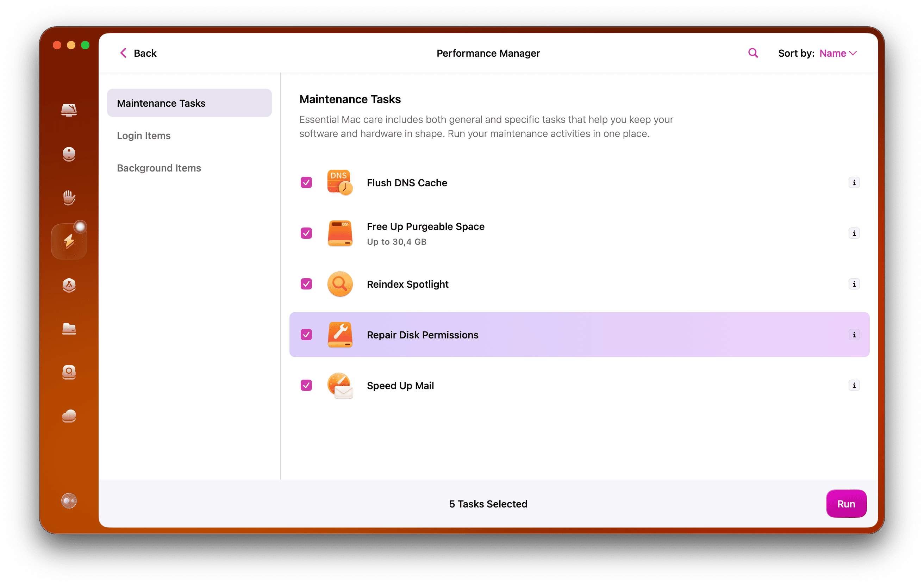Open the Space Lens magnifier icon
The image size is (924, 586).
(x=69, y=373)
